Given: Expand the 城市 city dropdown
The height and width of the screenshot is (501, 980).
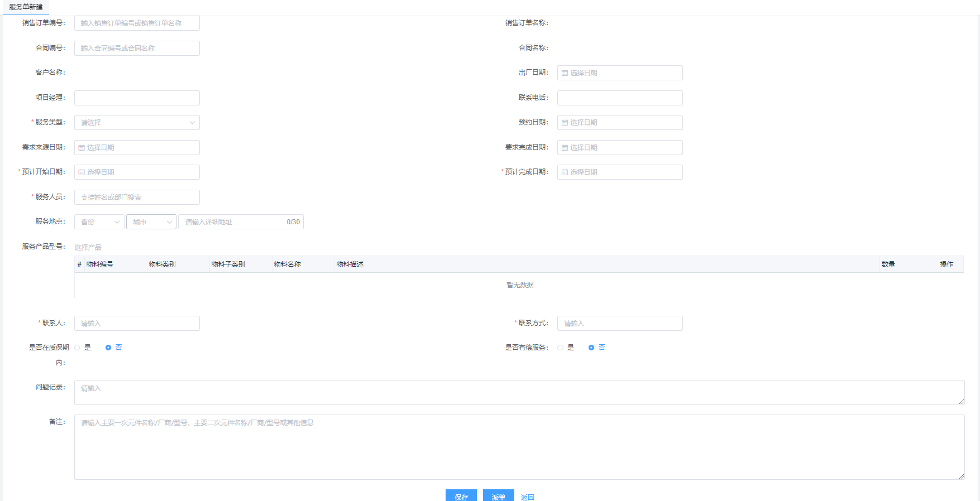Looking at the screenshot, I should coord(151,222).
